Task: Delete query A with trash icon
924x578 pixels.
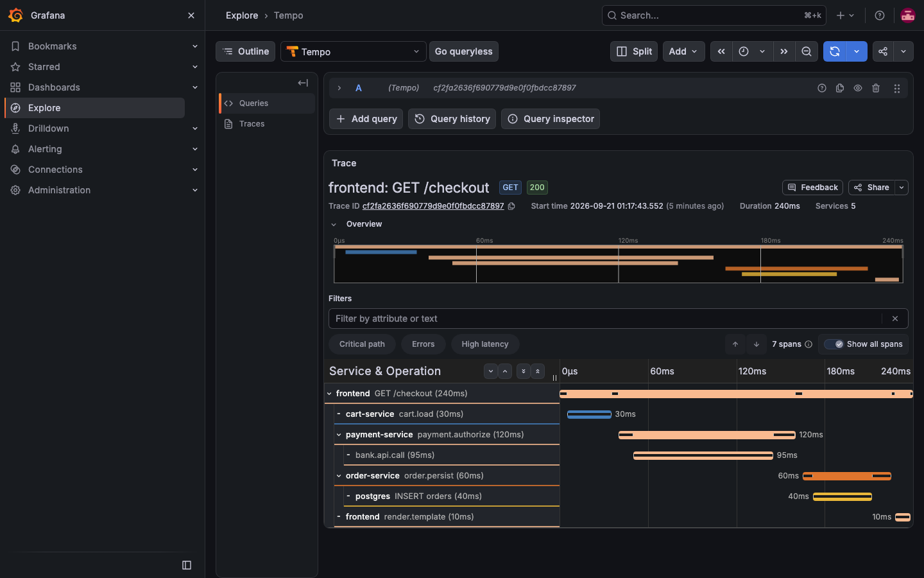Action: coord(876,88)
